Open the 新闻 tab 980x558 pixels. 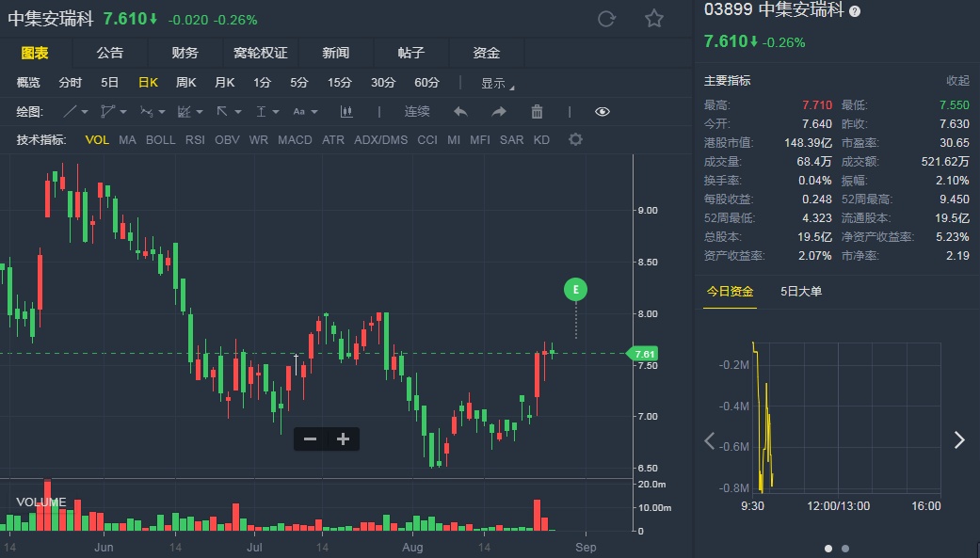[336, 53]
